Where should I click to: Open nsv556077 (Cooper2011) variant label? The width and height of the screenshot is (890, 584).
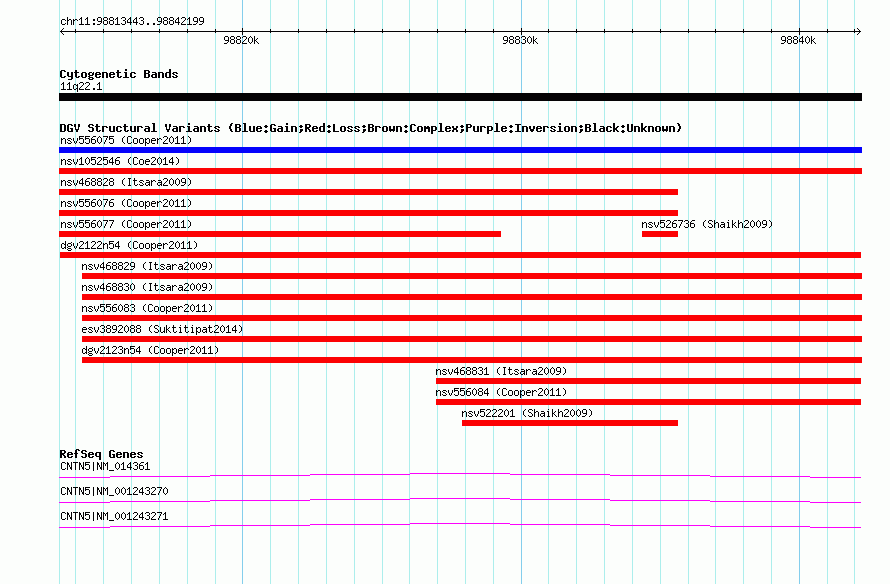click(126, 224)
